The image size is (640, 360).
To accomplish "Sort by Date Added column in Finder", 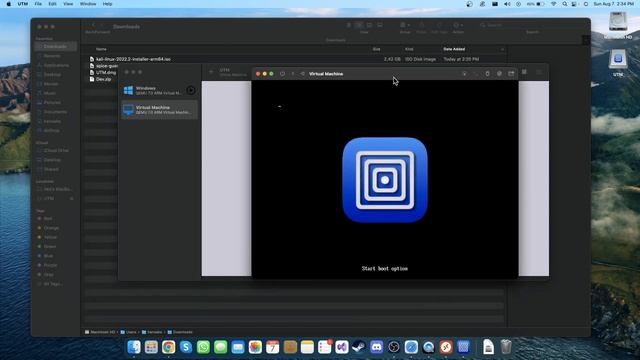I will 454,49.
